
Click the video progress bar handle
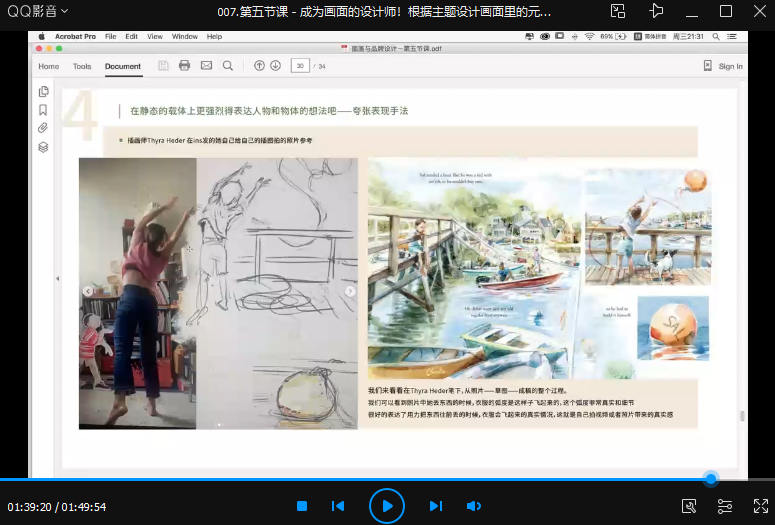pyautogui.click(x=710, y=479)
